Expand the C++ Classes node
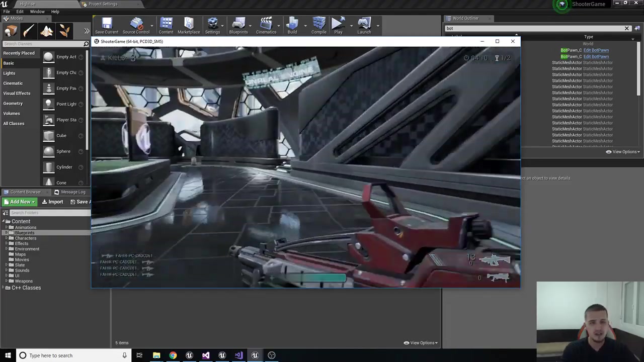644x362 pixels. coord(3,288)
